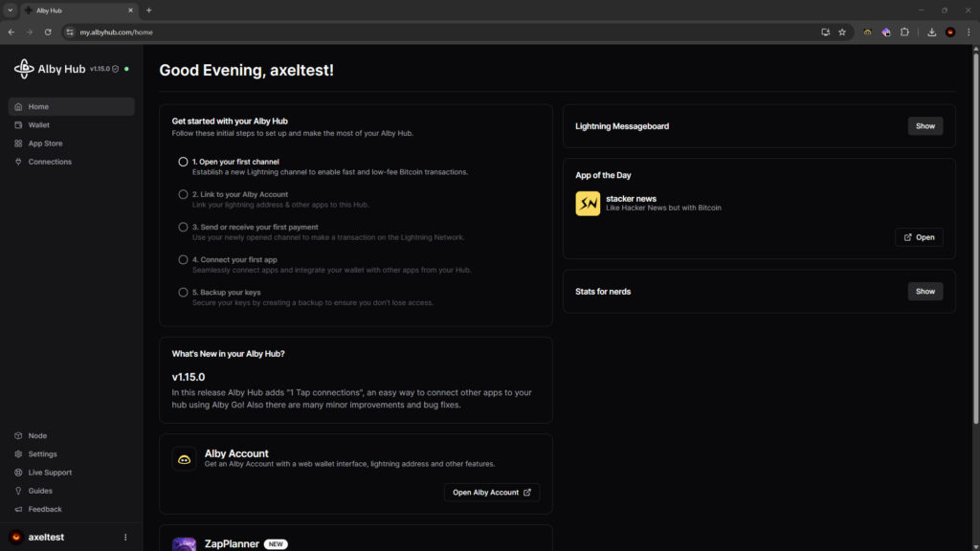Expand the Lightning Messageboard with Show
980x551 pixels.
click(x=924, y=126)
